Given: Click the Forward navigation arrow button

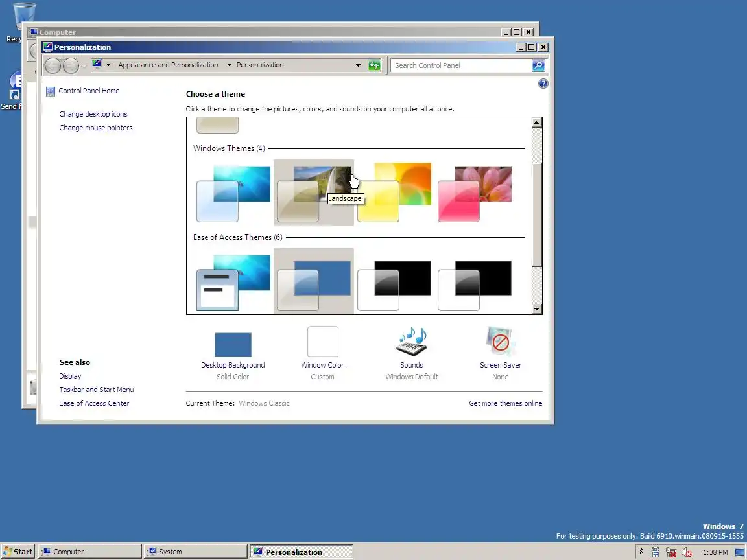Looking at the screenshot, I should 71,65.
